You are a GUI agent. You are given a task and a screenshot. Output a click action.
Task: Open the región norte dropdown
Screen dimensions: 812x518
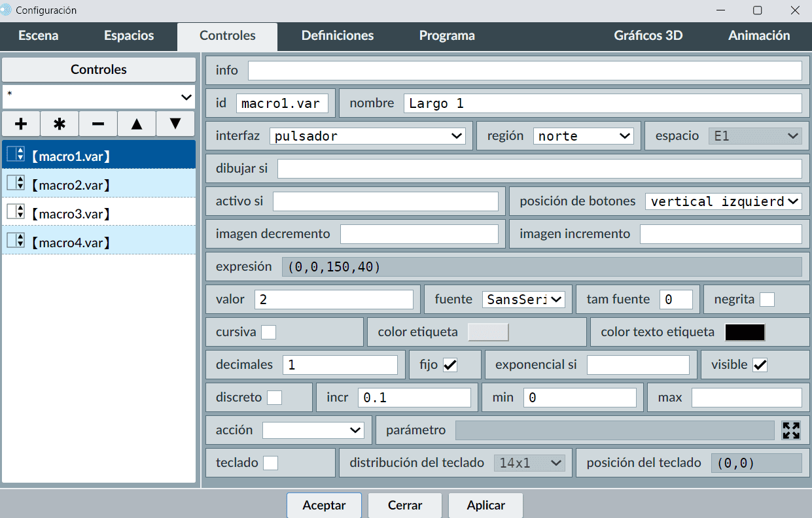tap(583, 136)
